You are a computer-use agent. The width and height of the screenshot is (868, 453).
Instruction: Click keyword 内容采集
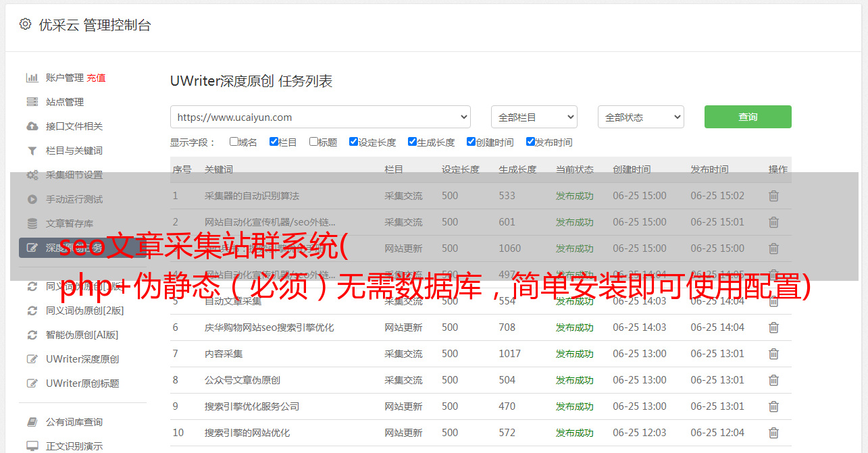(x=224, y=354)
